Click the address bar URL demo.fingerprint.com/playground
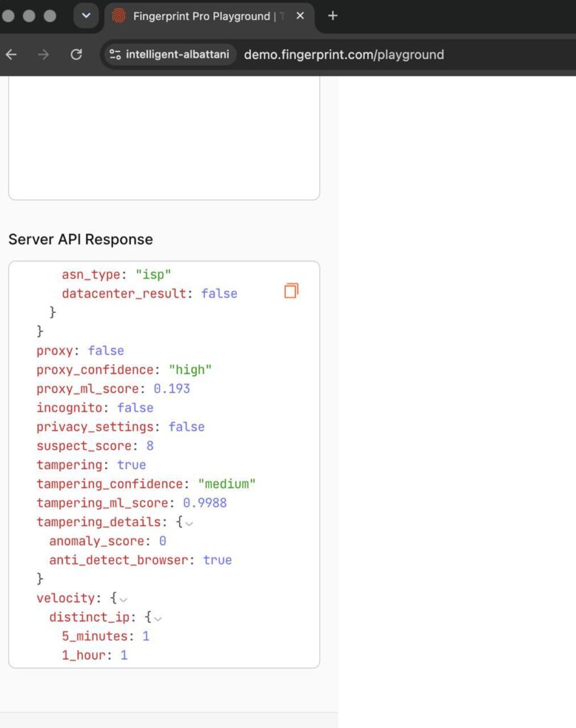Image resolution: width=576 pixels, height=728 pixels. [x=343, y=55]
